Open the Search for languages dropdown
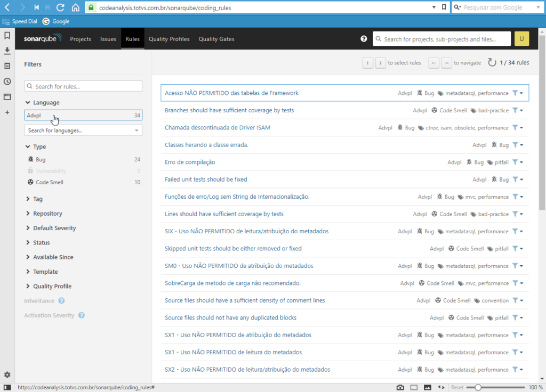 click(83, 130)
